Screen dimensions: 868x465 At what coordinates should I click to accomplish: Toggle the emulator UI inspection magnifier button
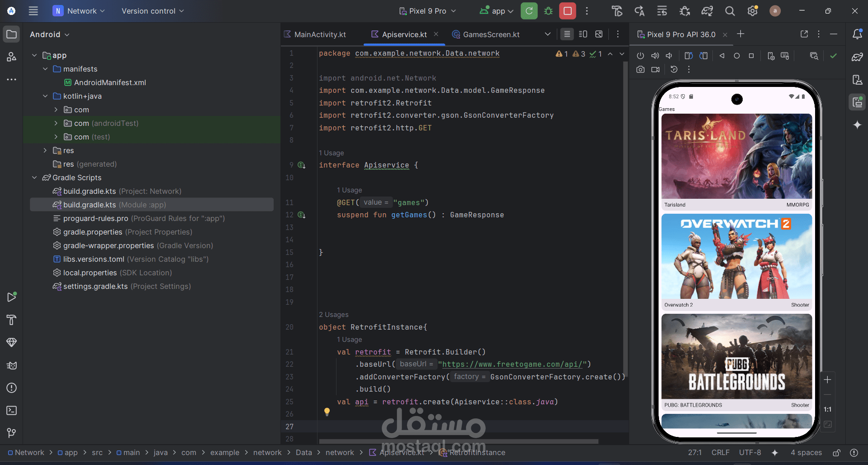(814, 56)
